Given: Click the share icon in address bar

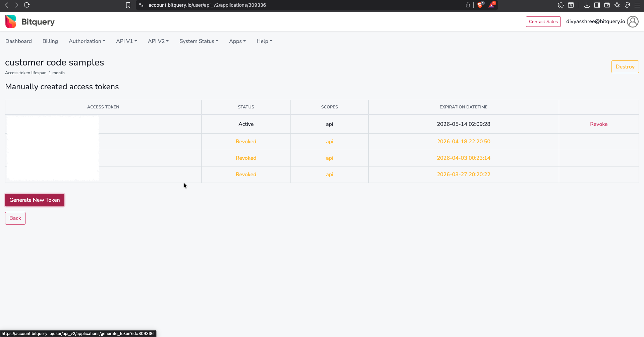Looking at the screenshot, I should click(x=468, y=5).
